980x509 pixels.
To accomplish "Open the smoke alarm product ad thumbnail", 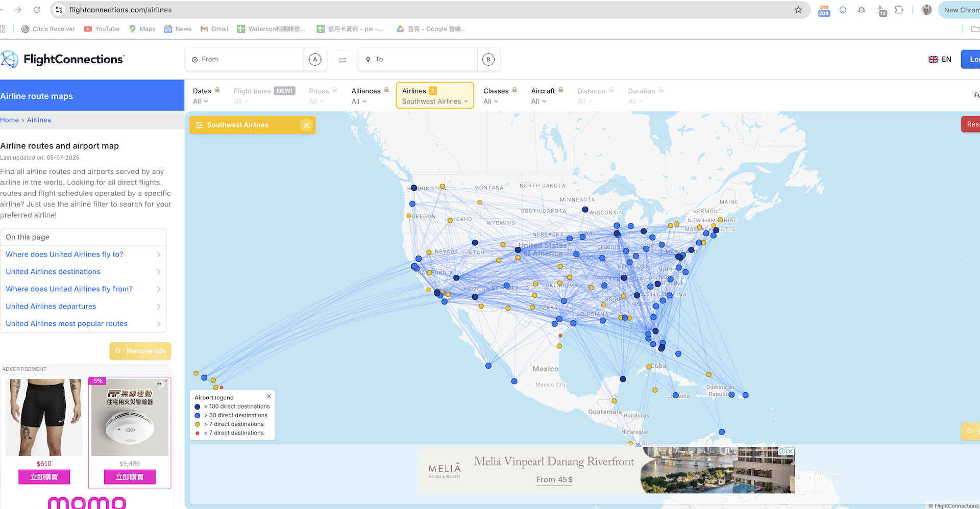I will 130,417.
